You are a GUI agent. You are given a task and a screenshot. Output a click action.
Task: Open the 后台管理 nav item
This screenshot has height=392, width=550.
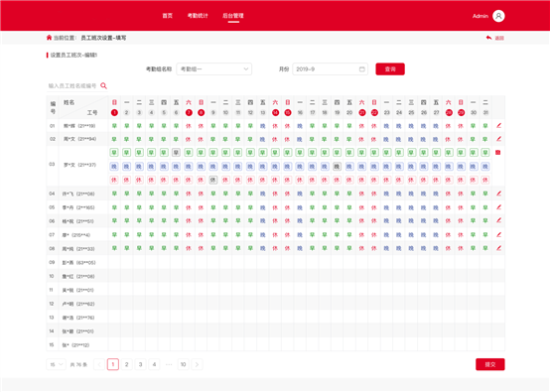(x=233, y=16)
